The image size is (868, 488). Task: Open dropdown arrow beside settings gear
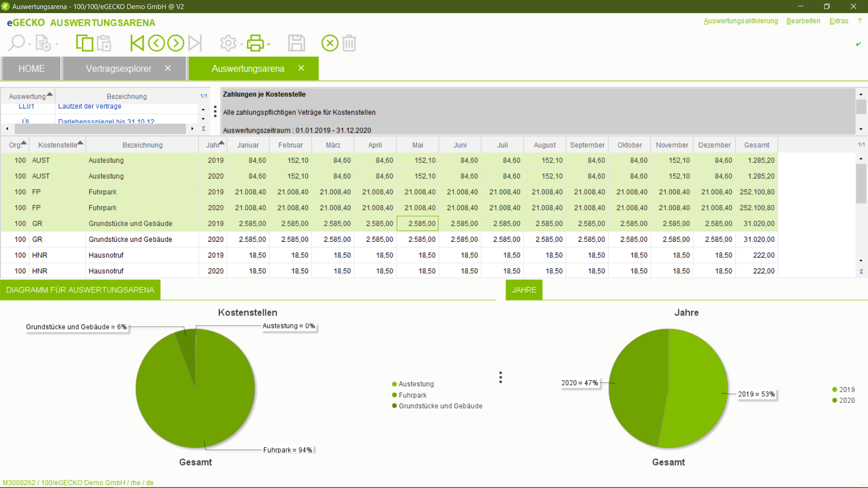point(242,44)
